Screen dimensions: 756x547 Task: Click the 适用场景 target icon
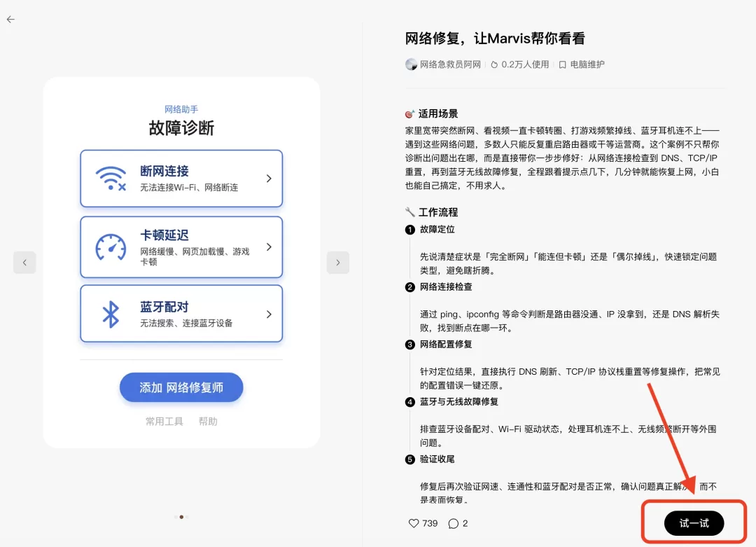(409, 114)
